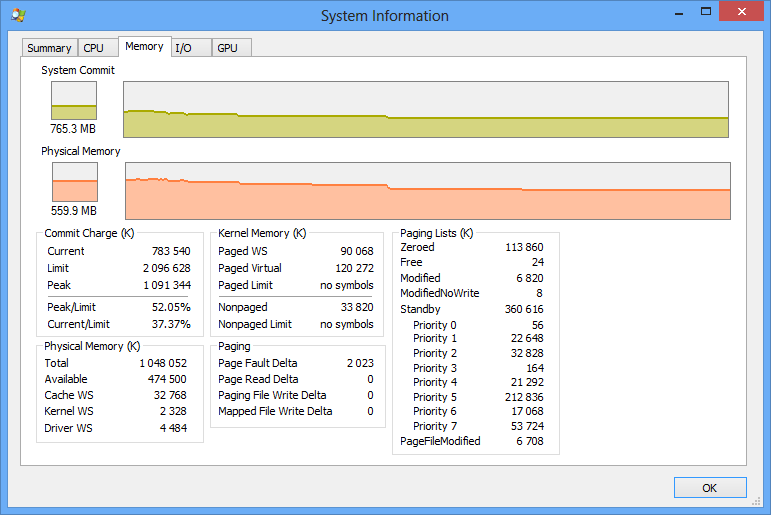The width and height of the screenshot is (771, 515).
Task: Click the Free paging list value 24
Action: pyautogui.click(x=538, y=262)
